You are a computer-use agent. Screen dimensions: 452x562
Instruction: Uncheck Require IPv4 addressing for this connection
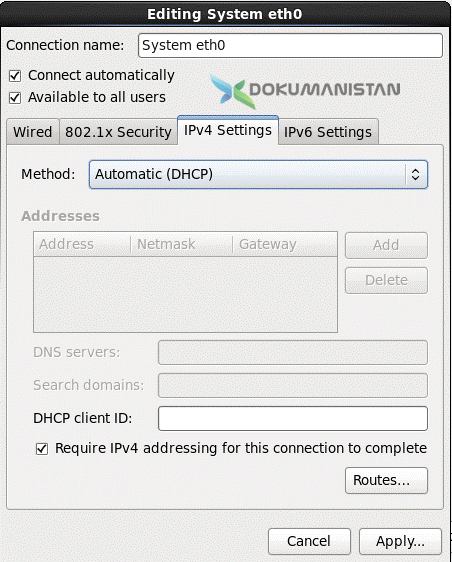point(42,448)
